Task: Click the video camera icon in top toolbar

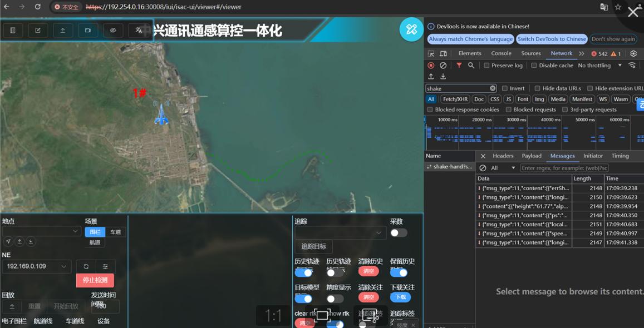Action: tap(87, 31)
